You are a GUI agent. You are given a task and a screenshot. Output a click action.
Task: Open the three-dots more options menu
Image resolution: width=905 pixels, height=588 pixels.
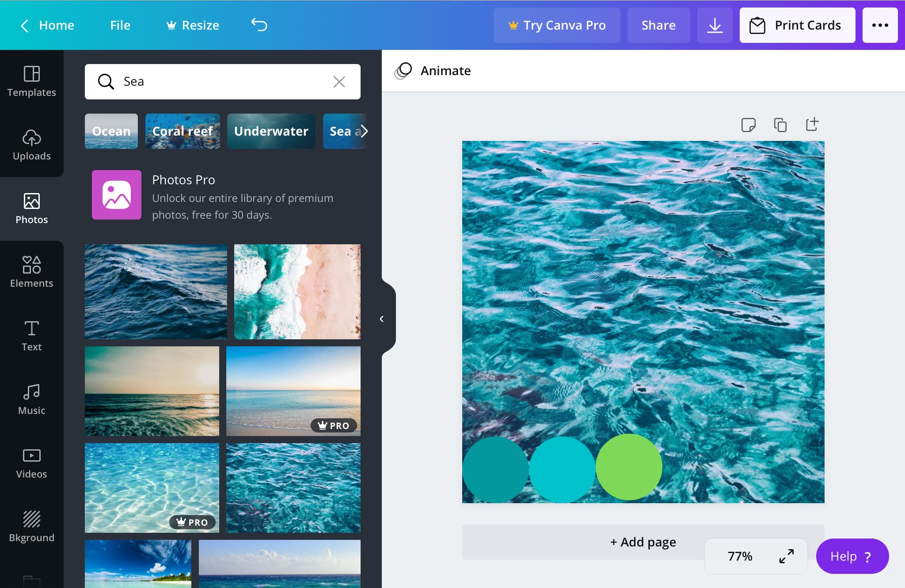(880, 25)
